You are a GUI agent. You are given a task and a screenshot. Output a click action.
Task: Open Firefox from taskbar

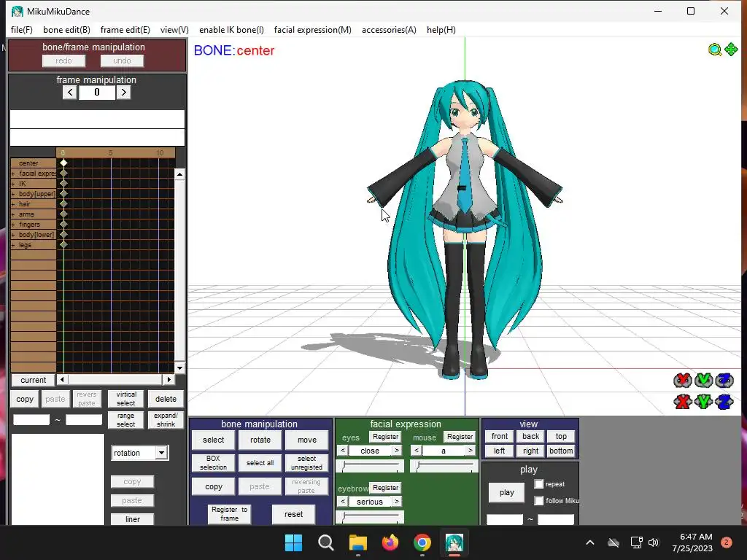coord(390,542)
